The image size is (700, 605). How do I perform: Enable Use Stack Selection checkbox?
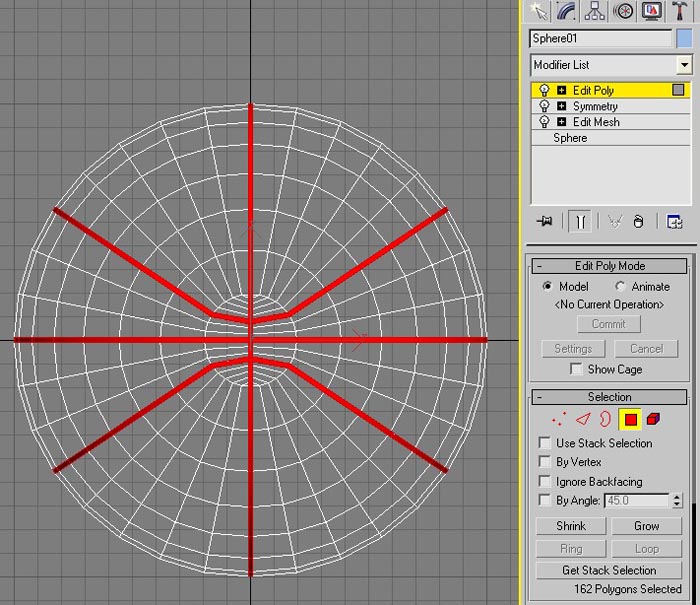[545, 443]
